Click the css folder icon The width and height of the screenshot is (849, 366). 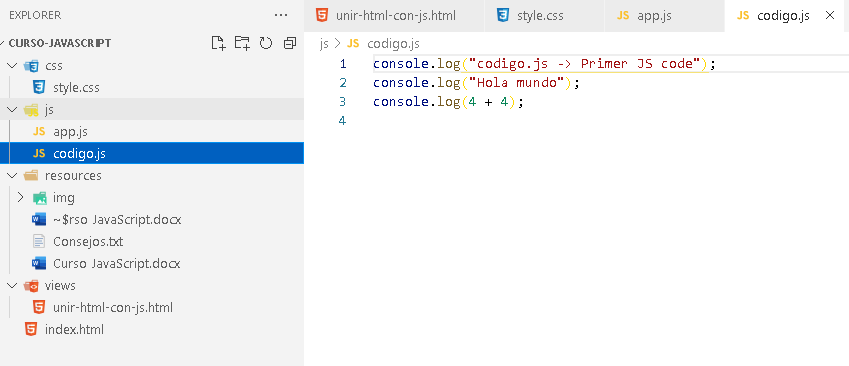point(31,66)
